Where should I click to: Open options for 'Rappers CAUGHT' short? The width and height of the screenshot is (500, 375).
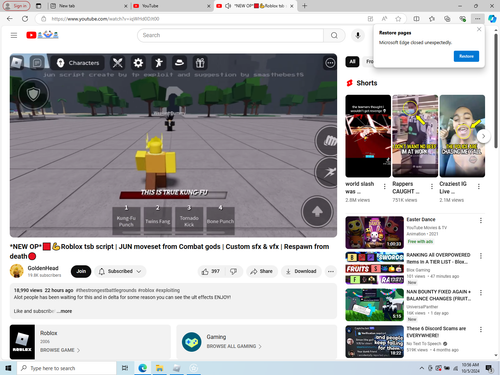[x=432, y=187]
